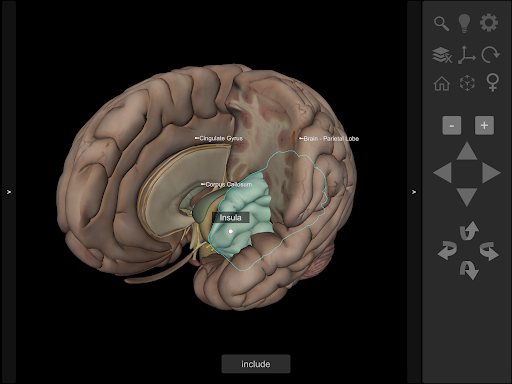Click the Insula tooltip label
The height and width of the screenshot is (384, 512).
tap(231, 218)
